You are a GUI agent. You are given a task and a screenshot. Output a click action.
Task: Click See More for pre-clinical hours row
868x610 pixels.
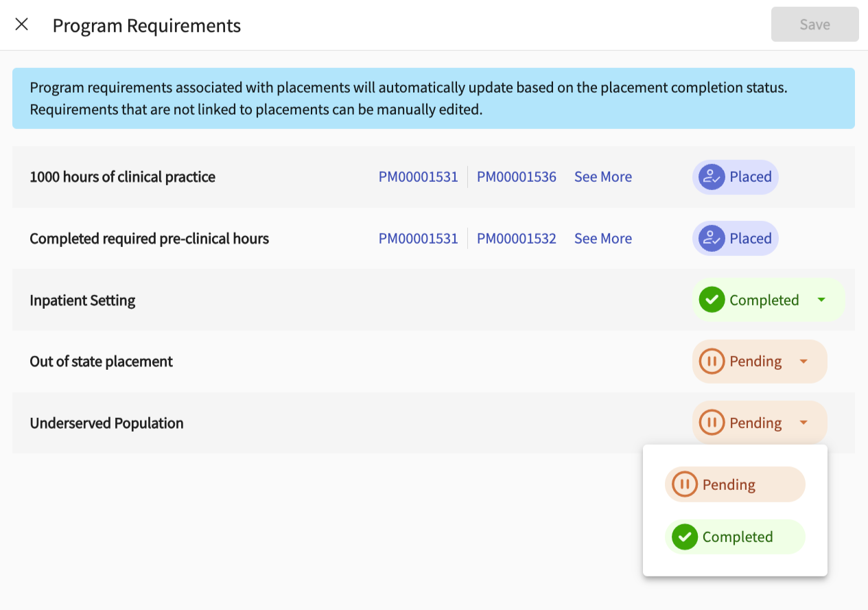pyautogui.click(x=602, y=239)
